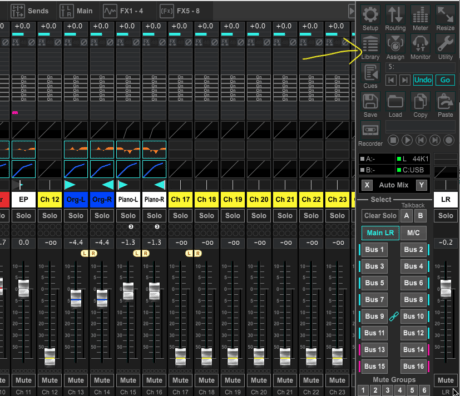Viewport: 460px width, 396px height.
Task: Switch to the Sends tab
Action: coord(29,11)
